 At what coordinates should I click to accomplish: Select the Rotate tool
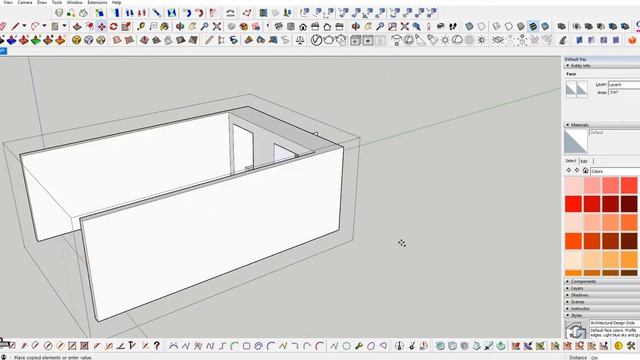coord(113,27)
